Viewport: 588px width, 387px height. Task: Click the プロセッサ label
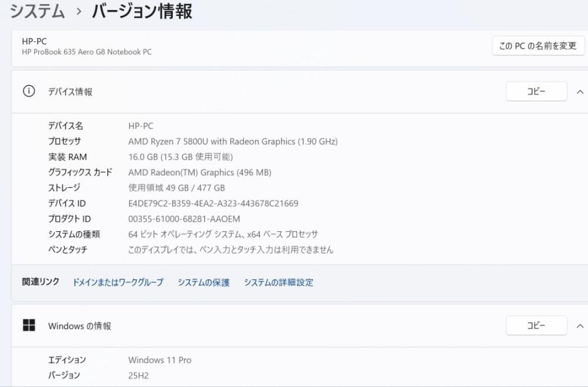[65, 141]
